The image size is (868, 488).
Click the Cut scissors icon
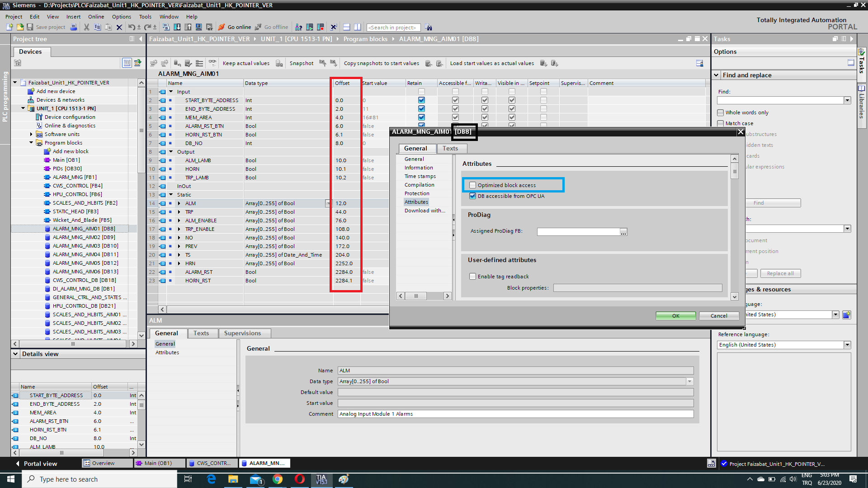[x=86, y=27]
